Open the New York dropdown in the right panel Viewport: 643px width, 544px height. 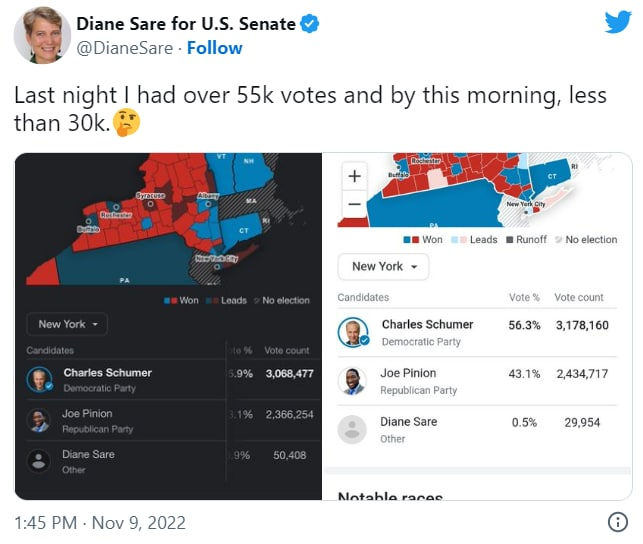tap(384, 267)
